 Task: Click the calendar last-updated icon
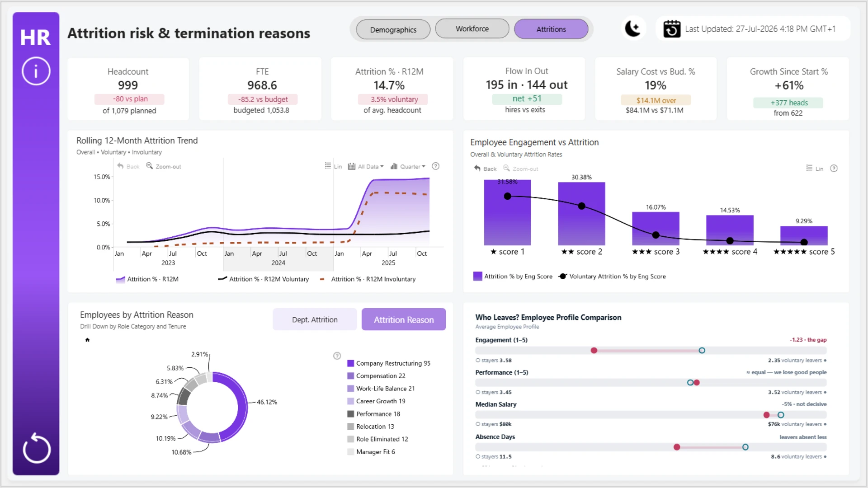pyautogui.click(x=672, y=29)
